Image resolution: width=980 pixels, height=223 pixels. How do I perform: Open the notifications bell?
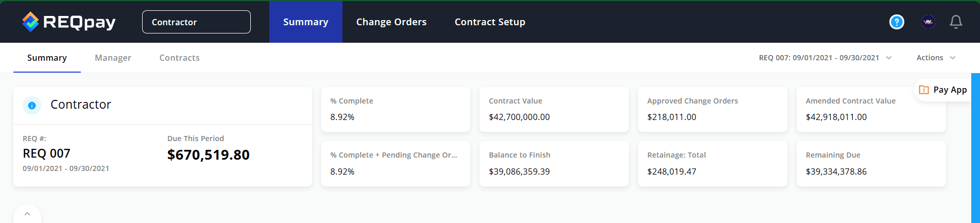[x=956, y=22]
